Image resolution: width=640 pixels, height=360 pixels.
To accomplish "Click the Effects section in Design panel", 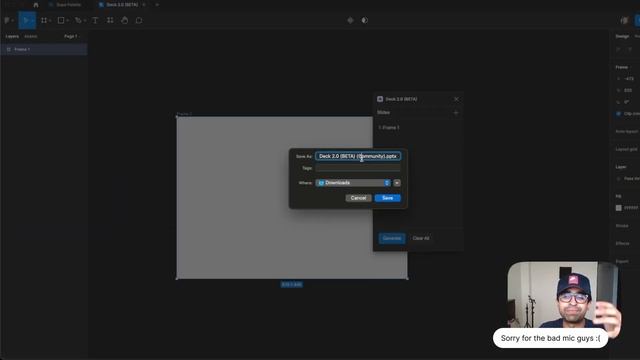I will click(x=622, y=244).
